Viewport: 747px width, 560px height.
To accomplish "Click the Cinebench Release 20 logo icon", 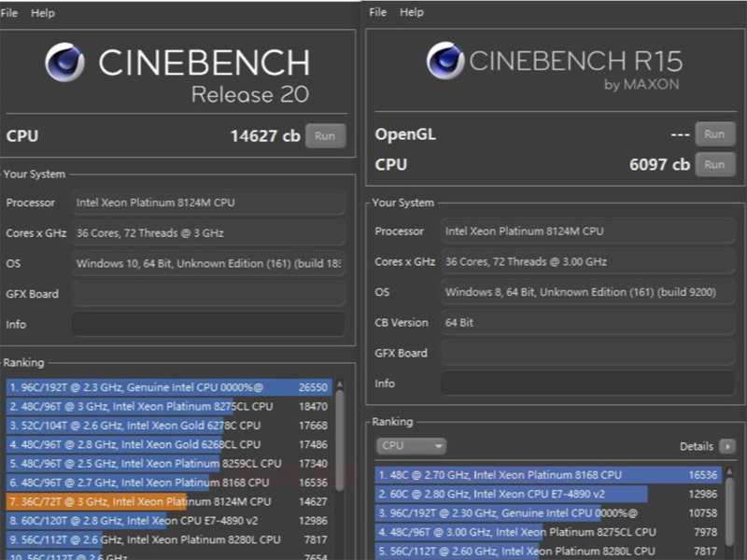I will pyautogui.click(x=65, y=63).
